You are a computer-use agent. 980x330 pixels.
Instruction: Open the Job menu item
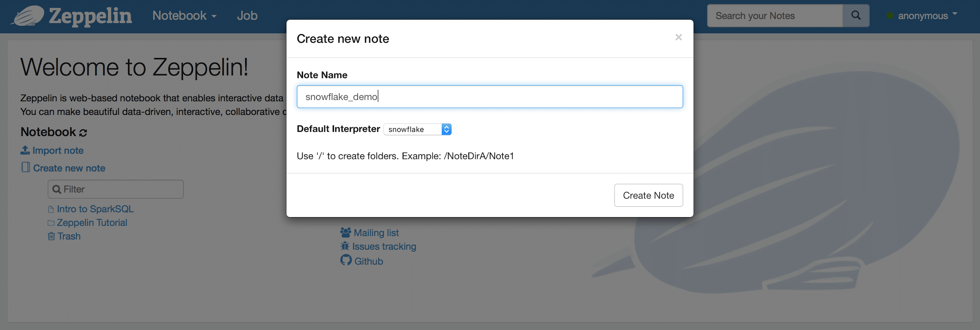click(x=247, y=16)
